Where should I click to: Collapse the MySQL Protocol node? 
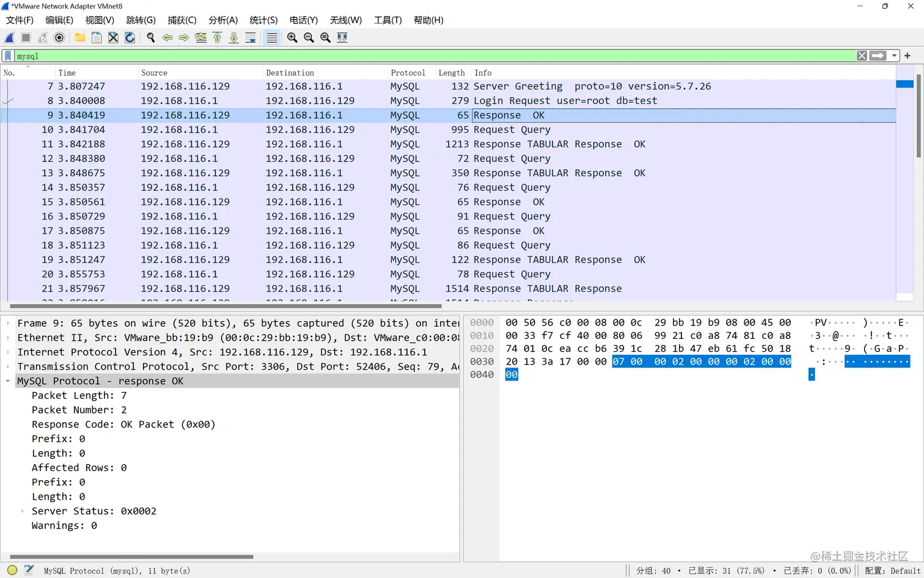8,381
